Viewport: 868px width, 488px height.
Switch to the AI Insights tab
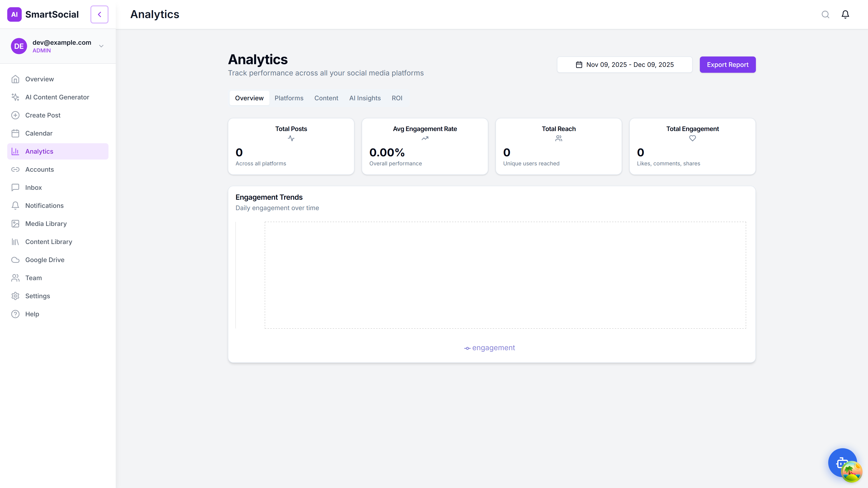(x=365, y=98)
